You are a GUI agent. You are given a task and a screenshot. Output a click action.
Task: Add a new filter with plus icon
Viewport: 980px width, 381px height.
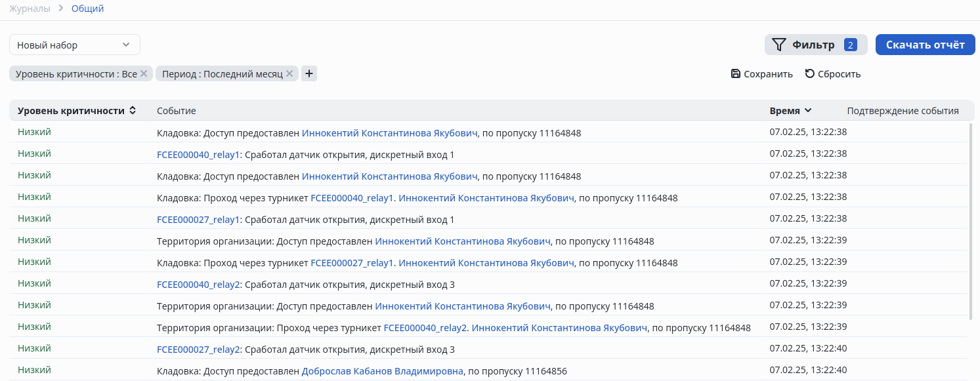tap(309, 74)
